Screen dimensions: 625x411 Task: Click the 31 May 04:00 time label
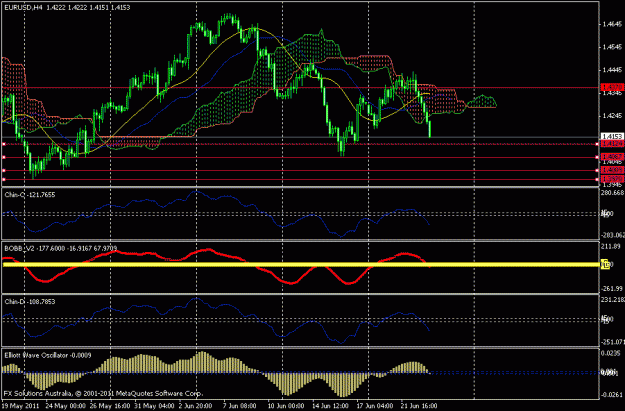(154, 406)
